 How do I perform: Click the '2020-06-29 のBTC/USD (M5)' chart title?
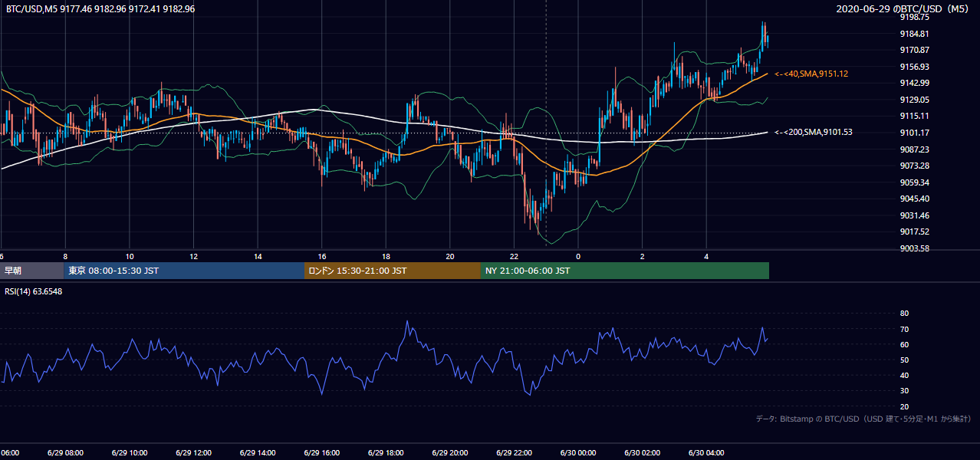coord(904,9)
